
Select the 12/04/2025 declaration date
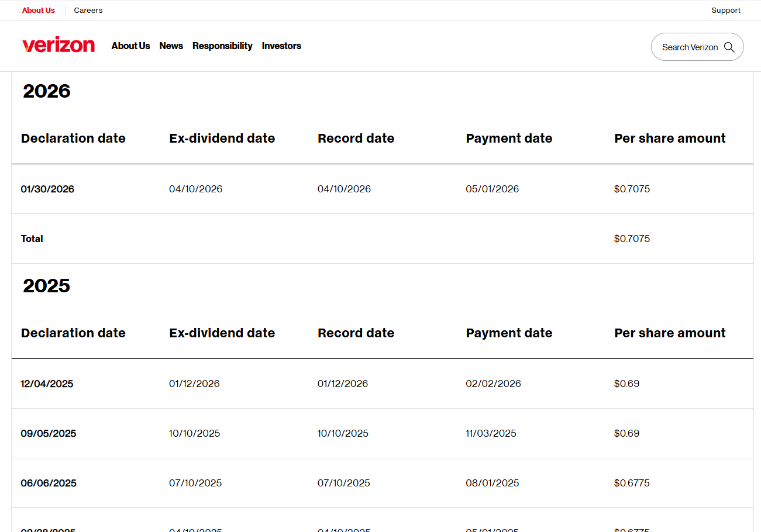pos(47,384)
